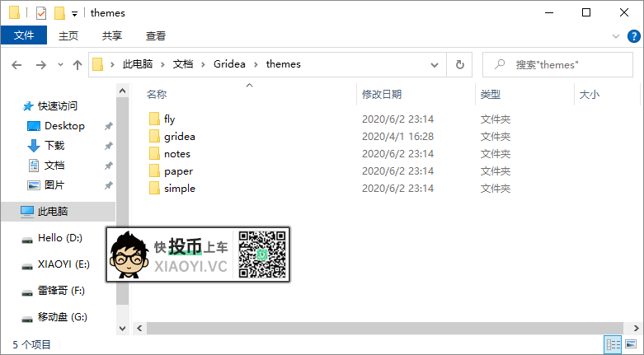Click the pin icon next to Desktop

point(108,126)
